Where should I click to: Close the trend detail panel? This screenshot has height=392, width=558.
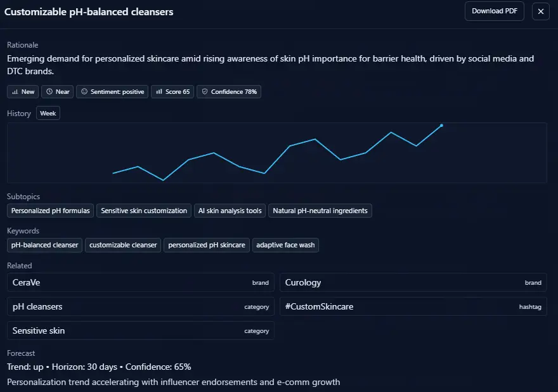pyautogui.click(x=541, y=11)
